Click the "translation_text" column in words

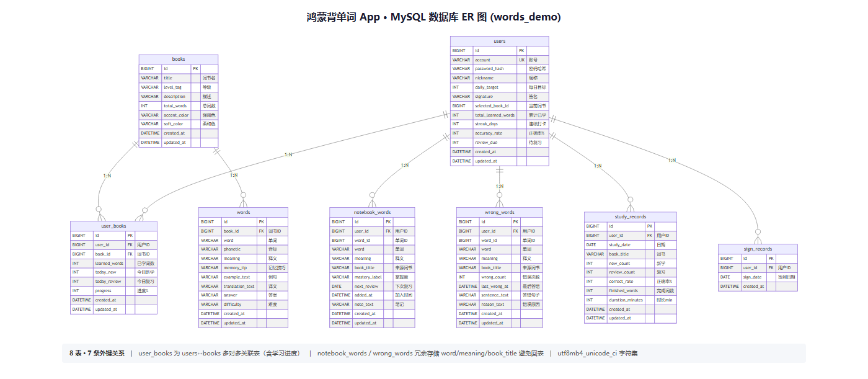click(x=244, y=286)
